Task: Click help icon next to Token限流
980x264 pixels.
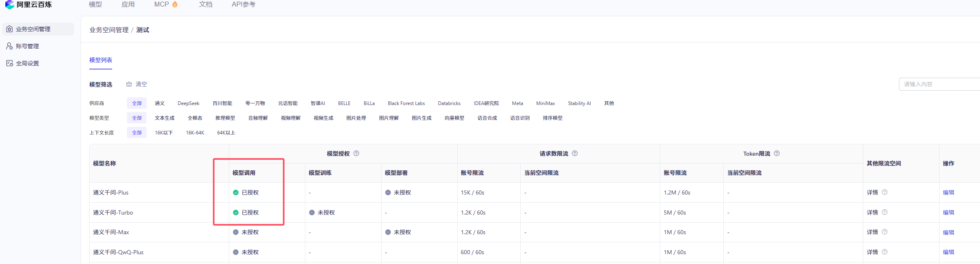Action: point(777,154)
